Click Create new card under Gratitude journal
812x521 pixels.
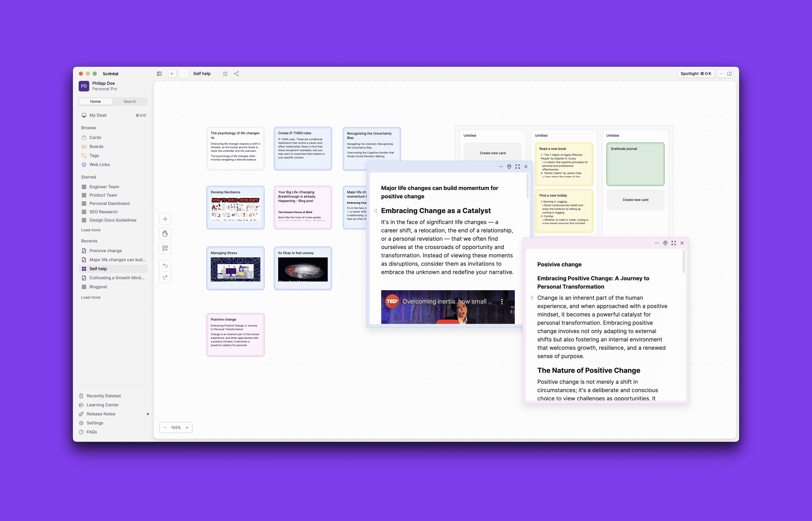[x=635, y=200]
